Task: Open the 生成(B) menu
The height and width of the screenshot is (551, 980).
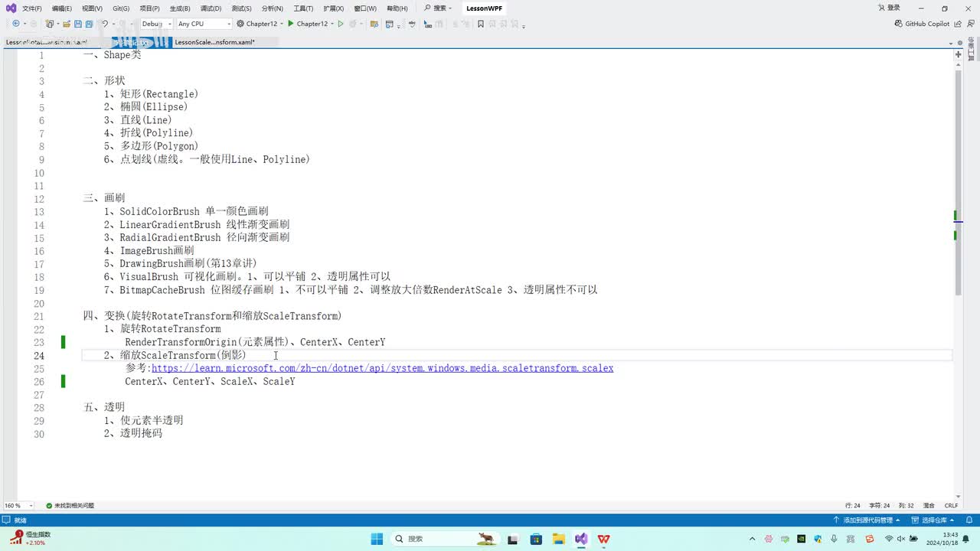Action: tap(180, 8)
